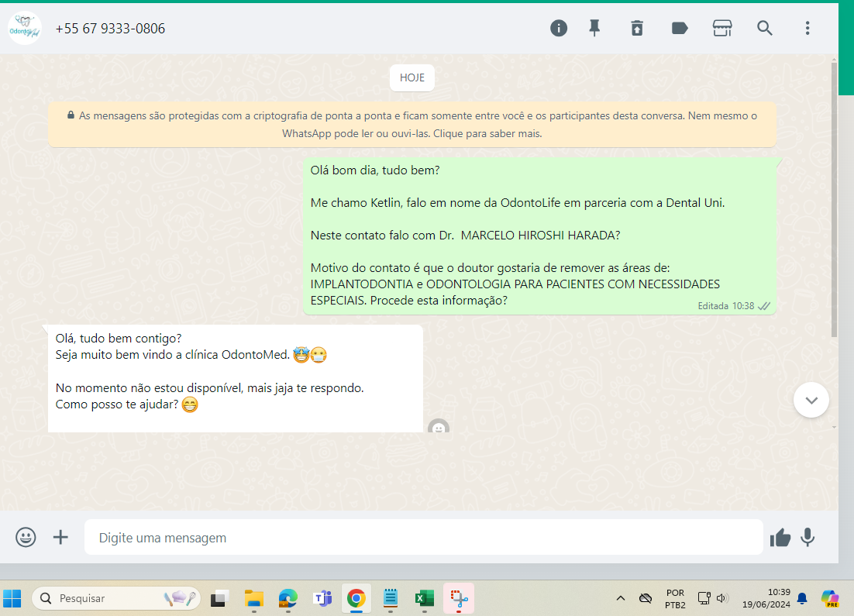The image size is (854, 616).
Task: Record a voice message with microphone
Action: 808,538
